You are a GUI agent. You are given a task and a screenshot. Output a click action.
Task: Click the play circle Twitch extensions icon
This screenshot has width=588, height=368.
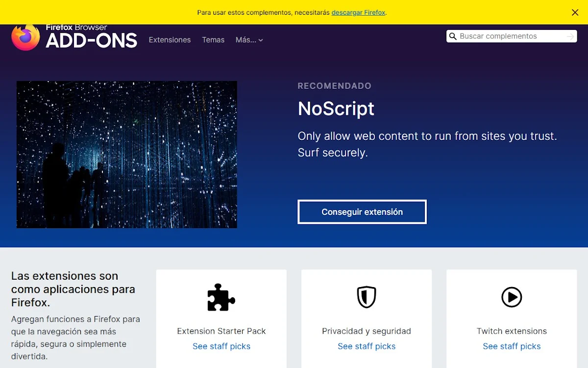click(x=512, y=297)
